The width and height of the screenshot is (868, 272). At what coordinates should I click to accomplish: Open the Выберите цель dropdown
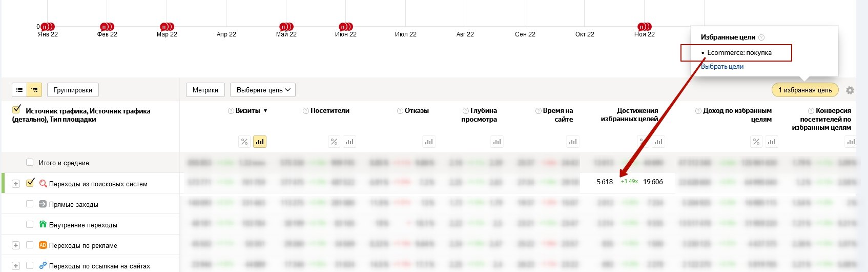click(263, 90)
